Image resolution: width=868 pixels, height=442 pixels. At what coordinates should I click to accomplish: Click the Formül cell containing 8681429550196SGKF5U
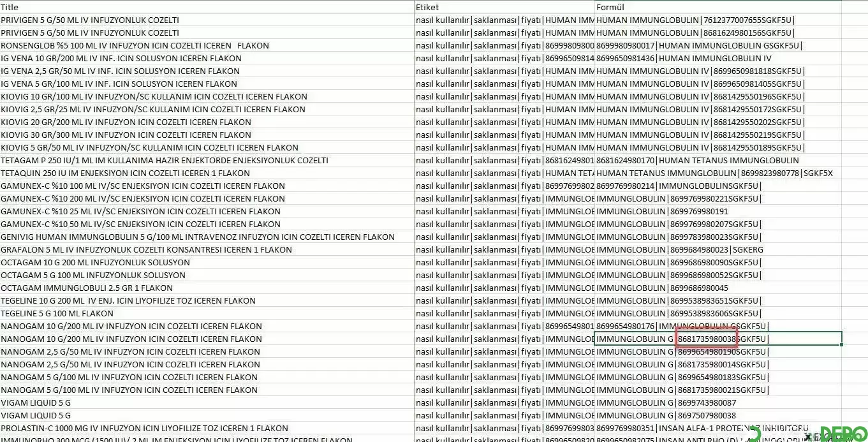[x=718, y=96]
